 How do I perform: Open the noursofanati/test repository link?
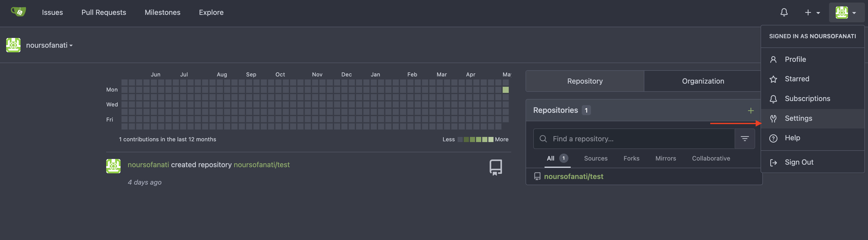click(574, 176)
